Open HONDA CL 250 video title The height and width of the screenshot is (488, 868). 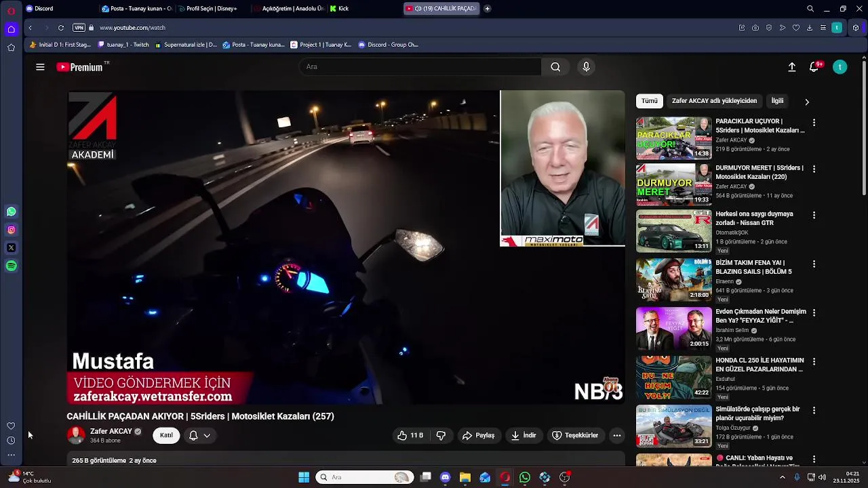759,365
